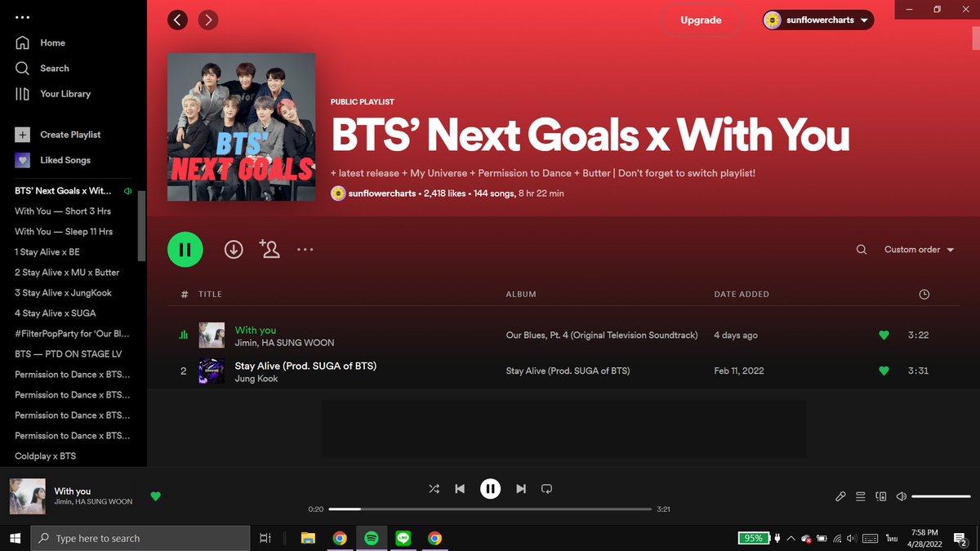Go forward with the right arrow button

208,20
